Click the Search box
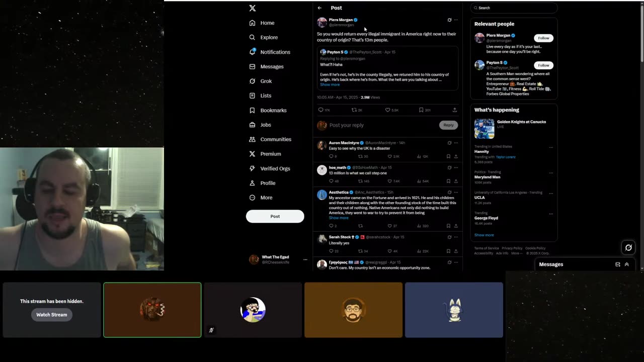Image resolution: width=644 pixels, height=362 pixels. pyautogui.click(x=514, y=8)
